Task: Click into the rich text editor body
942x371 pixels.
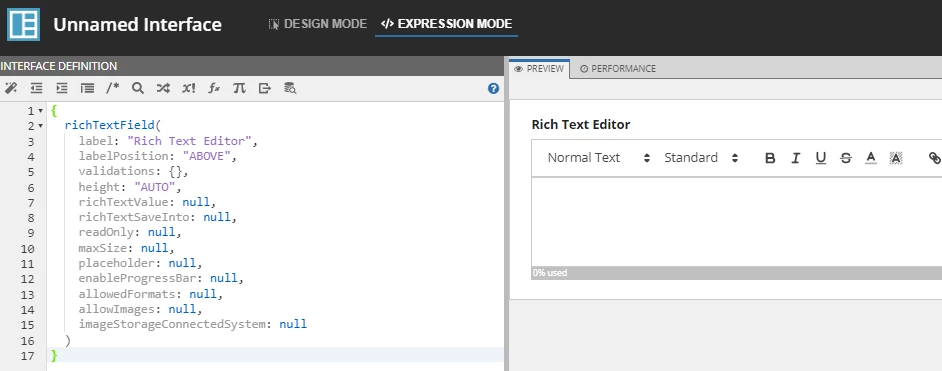Action: [737, 222]
